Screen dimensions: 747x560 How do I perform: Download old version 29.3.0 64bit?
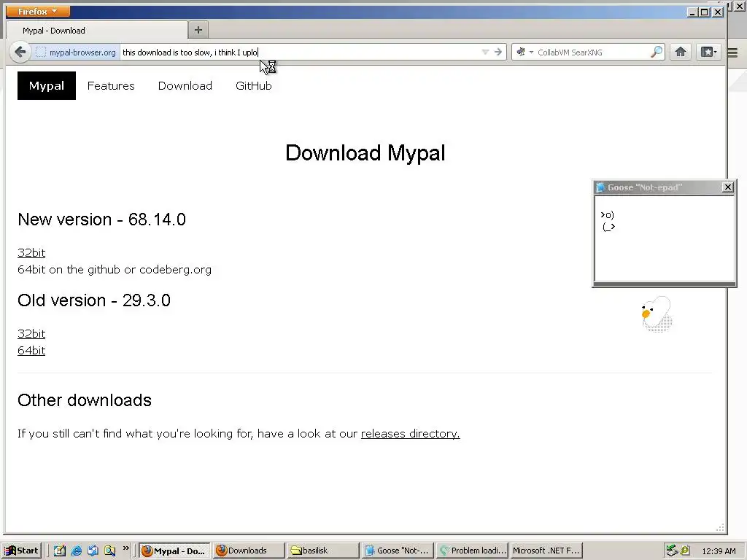[31, 351]
